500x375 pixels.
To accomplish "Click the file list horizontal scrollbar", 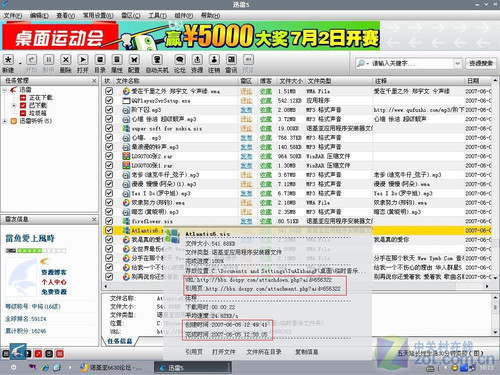I will pos(297,286).
